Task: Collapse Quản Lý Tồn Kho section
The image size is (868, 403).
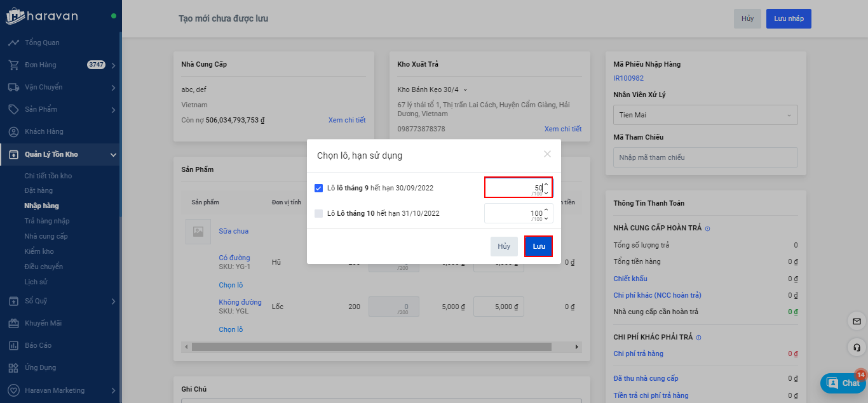Action: point(112,154)
